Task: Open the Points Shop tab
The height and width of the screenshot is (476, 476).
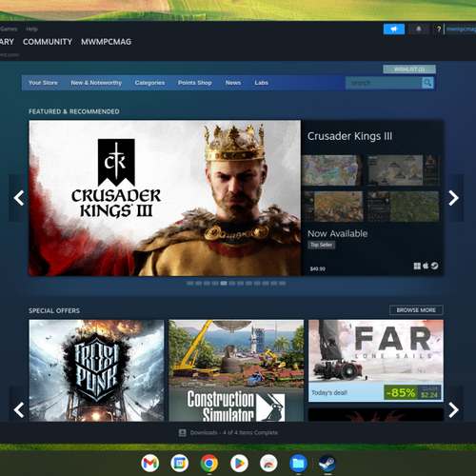Action: [x=194, y=83]
